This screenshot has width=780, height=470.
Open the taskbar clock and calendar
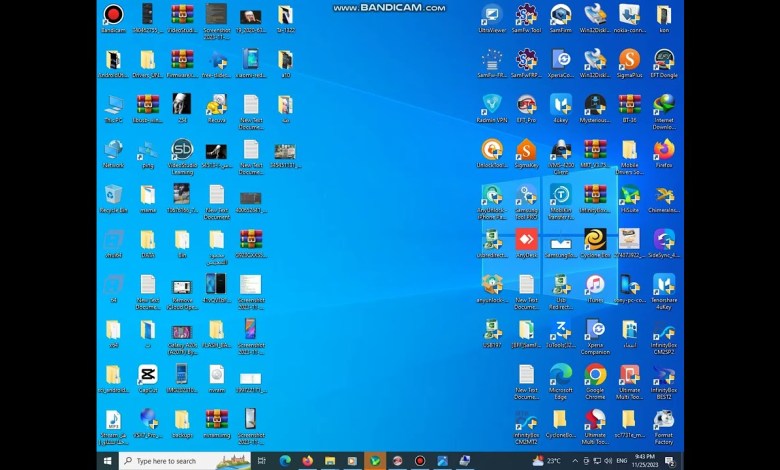click(645, 461)
